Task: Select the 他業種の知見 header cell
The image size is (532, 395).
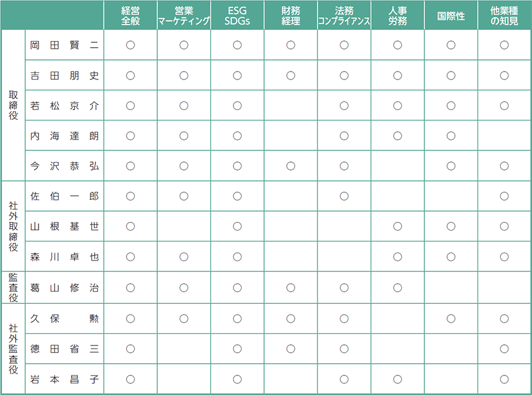Action: click(x=504, y=16)
